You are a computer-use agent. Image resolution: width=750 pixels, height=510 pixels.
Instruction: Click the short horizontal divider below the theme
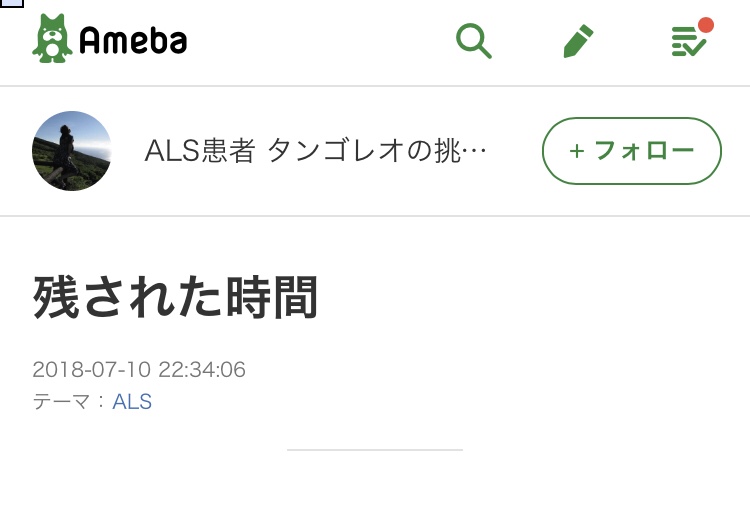374,450
